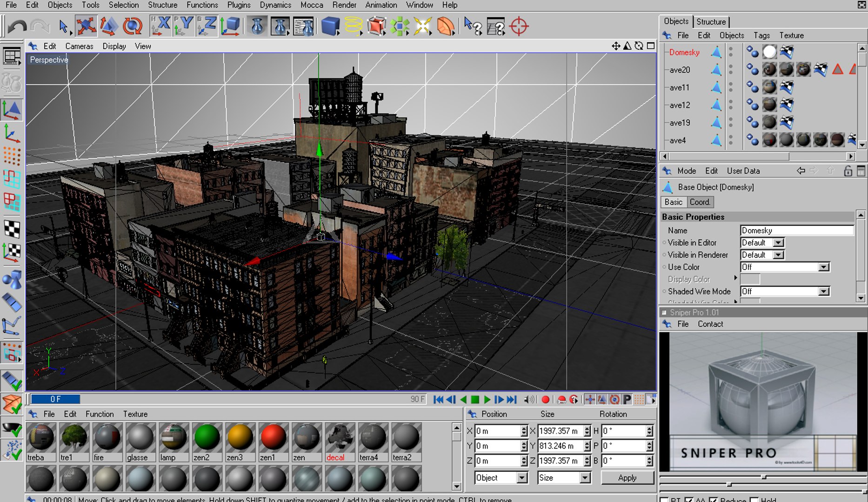Click the yellow helix spline icon
Image resolution: width=868 pixels, height=502 pixels.
(354, 26)
